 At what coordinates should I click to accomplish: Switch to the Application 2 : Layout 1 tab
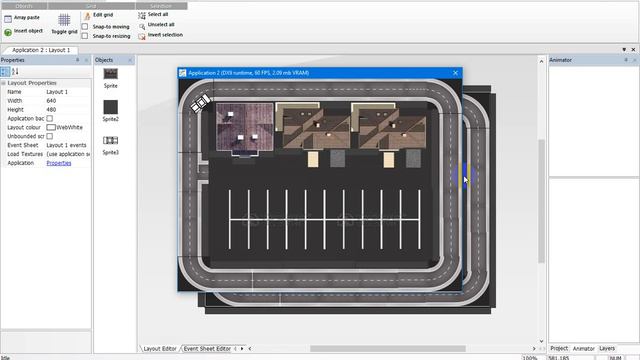pos(41,50)
